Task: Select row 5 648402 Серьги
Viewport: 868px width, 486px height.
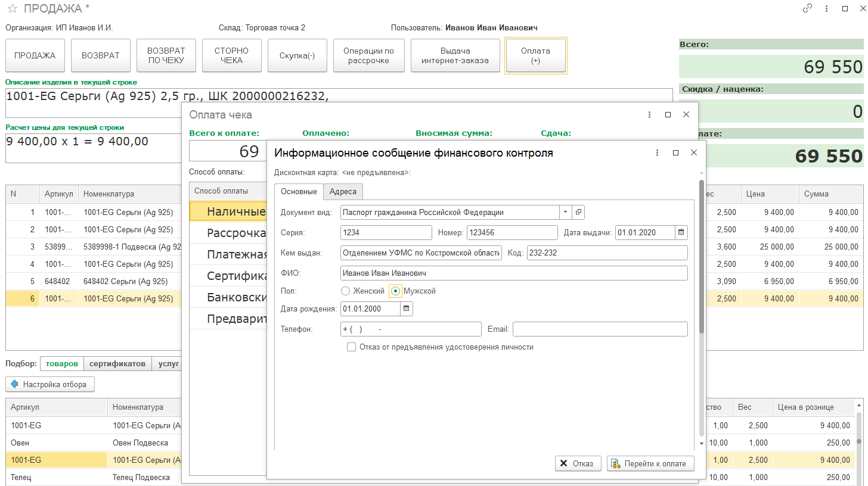Action: [x=94, y=281]
